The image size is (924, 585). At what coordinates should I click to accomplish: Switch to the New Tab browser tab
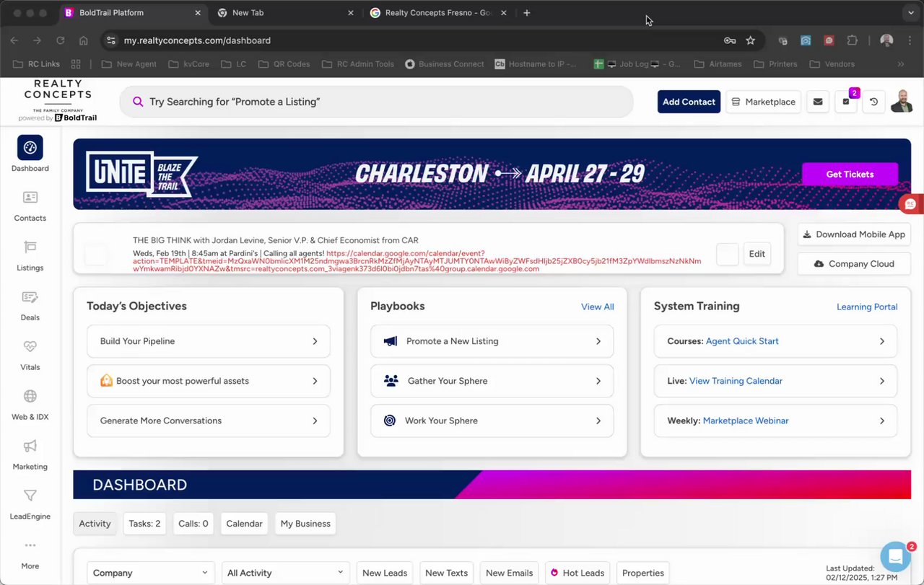tap(285, 13)
